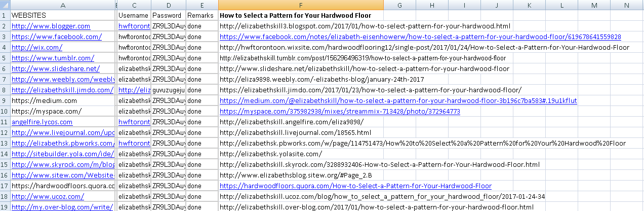The image size is (644, 211).
Task: Select the elizabethsblog.sitew.org URL cell
Action: point(301,175)
